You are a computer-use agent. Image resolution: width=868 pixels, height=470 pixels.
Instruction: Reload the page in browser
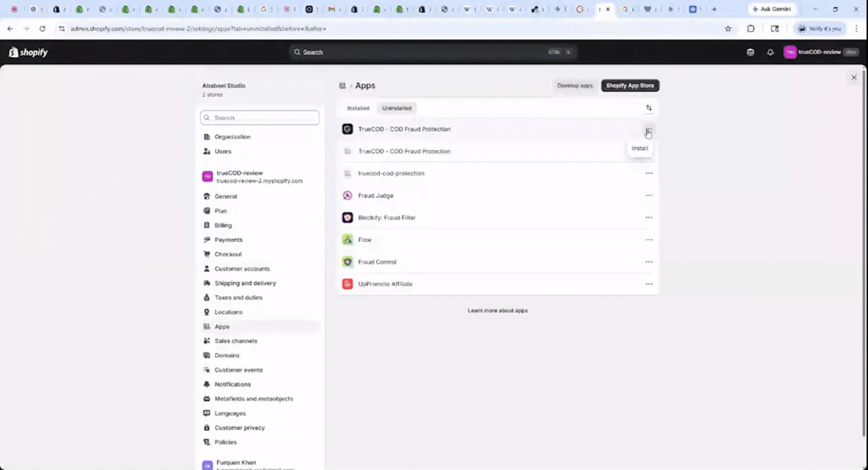point(42,29)
